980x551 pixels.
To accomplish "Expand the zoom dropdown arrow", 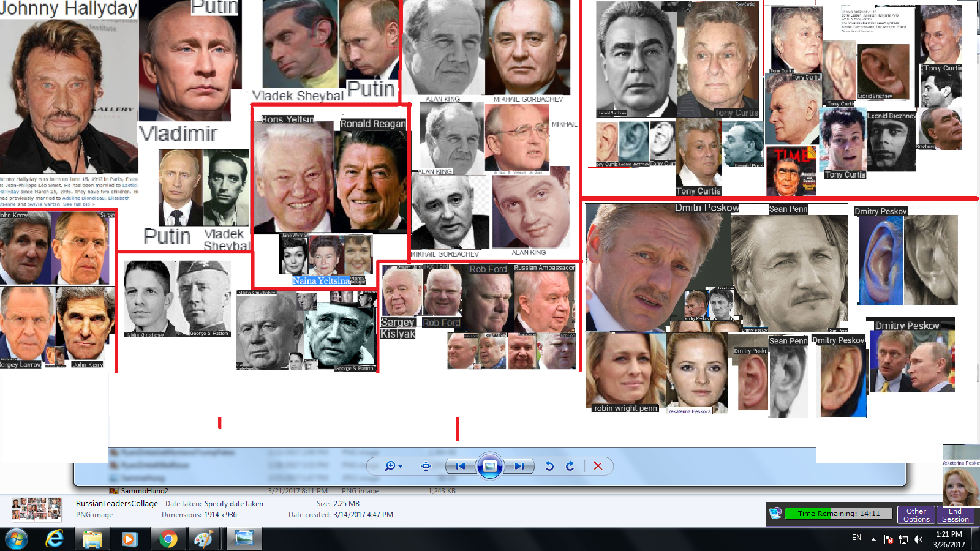I will (401, 467).
